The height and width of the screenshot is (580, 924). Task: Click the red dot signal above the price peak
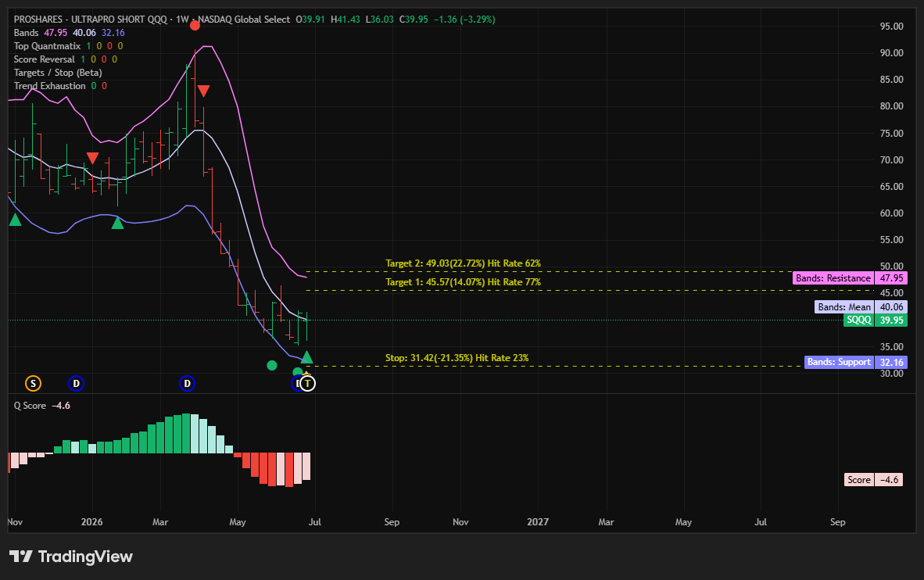click(195, 25)
